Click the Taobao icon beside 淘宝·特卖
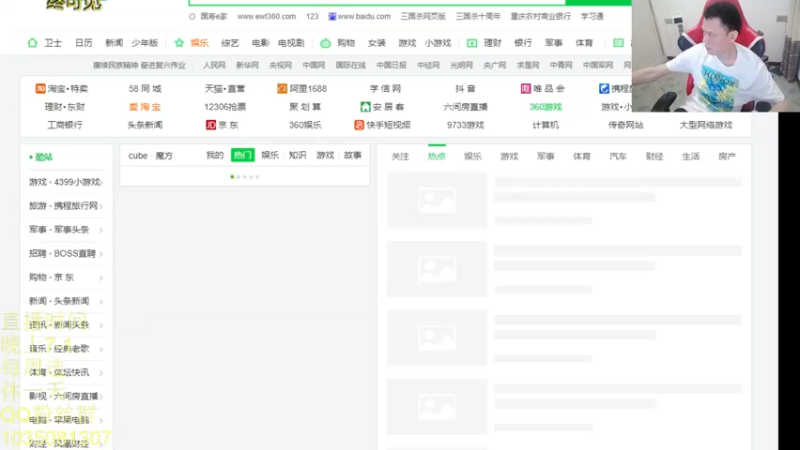The image size is (800, 450). pos(40,89)
